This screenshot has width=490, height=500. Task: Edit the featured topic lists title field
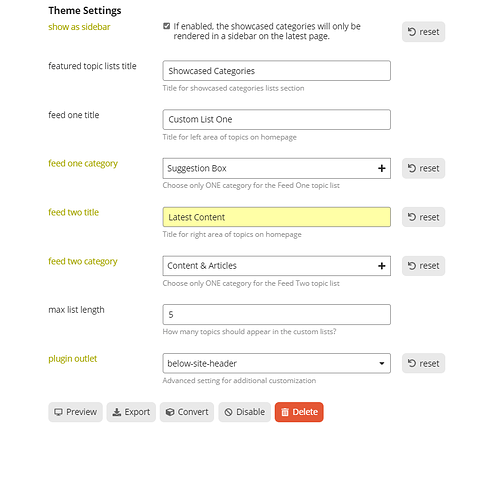click(276, 71)
